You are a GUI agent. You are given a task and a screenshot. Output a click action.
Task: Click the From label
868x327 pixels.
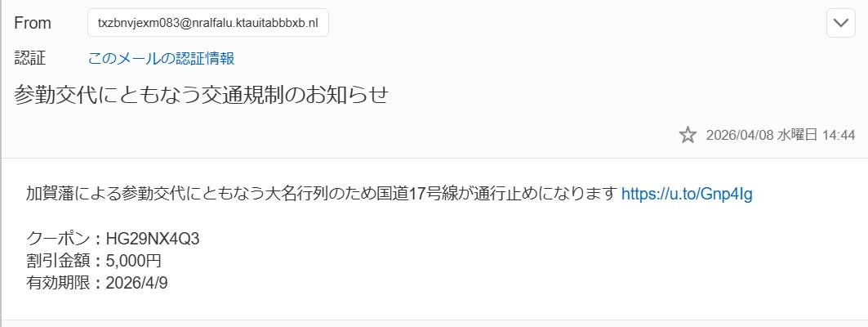pyautogui.click(x=33, y=24)
